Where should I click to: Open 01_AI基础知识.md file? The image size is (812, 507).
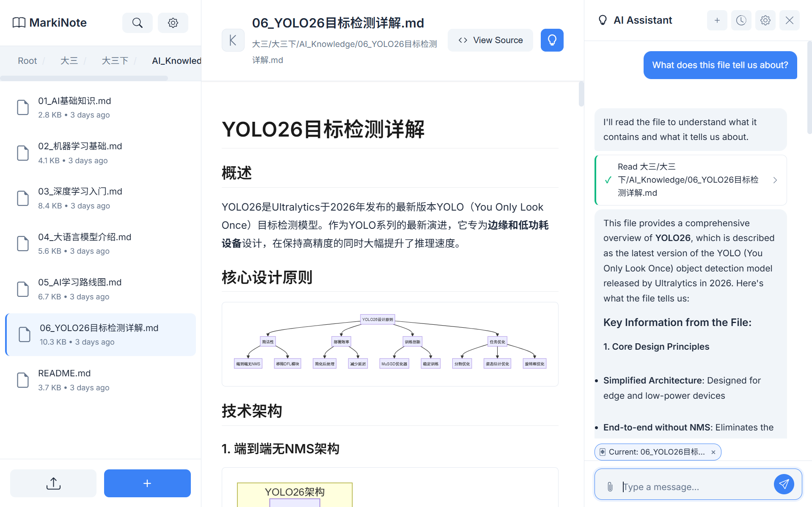tap(101, 107)
